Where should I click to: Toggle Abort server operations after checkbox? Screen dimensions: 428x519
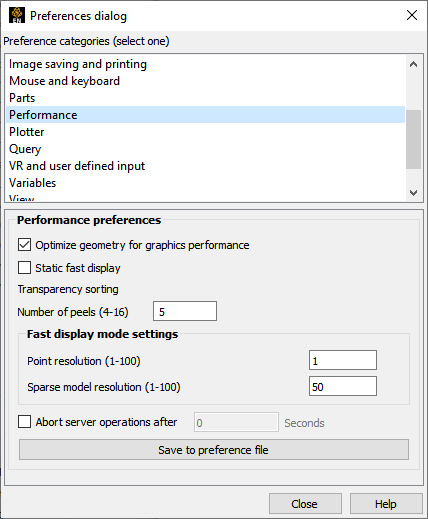tap(24, 422)
